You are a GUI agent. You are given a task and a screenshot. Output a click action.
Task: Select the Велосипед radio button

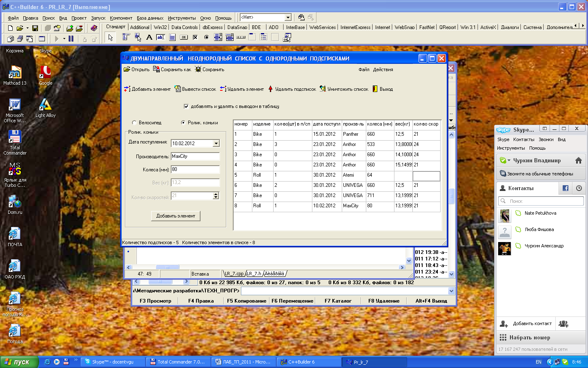tap(134, 123)
